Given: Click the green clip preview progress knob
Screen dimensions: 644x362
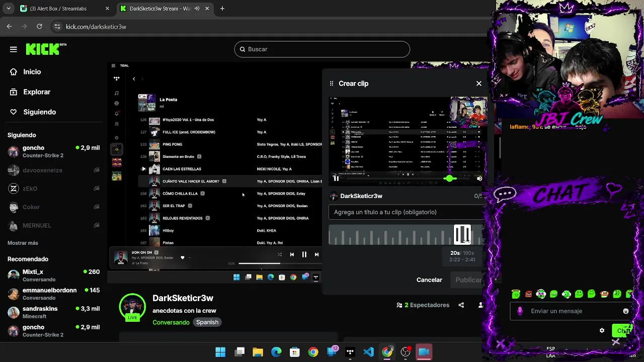Looking at the screenshot, I should click(x=450, y=178).
